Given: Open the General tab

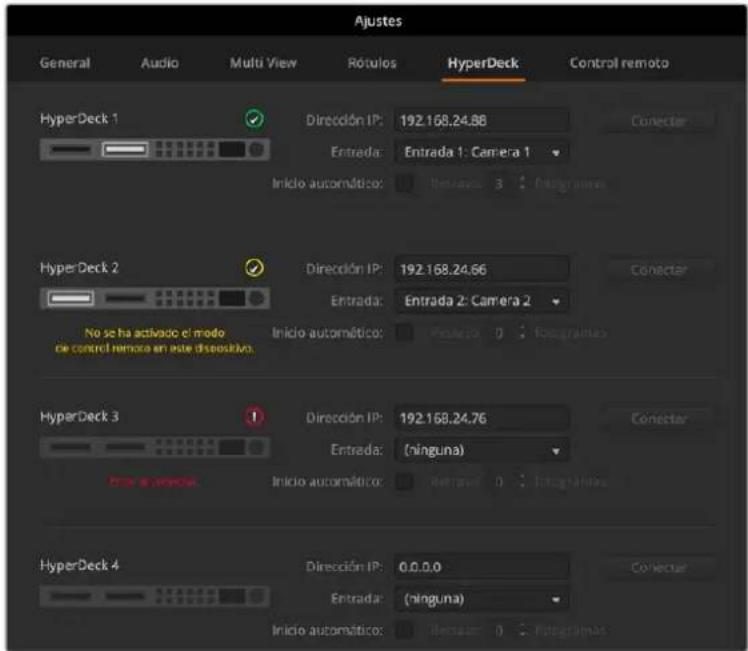Looking at the screenshot, I should pyautogui.click(x=65, y=63).
